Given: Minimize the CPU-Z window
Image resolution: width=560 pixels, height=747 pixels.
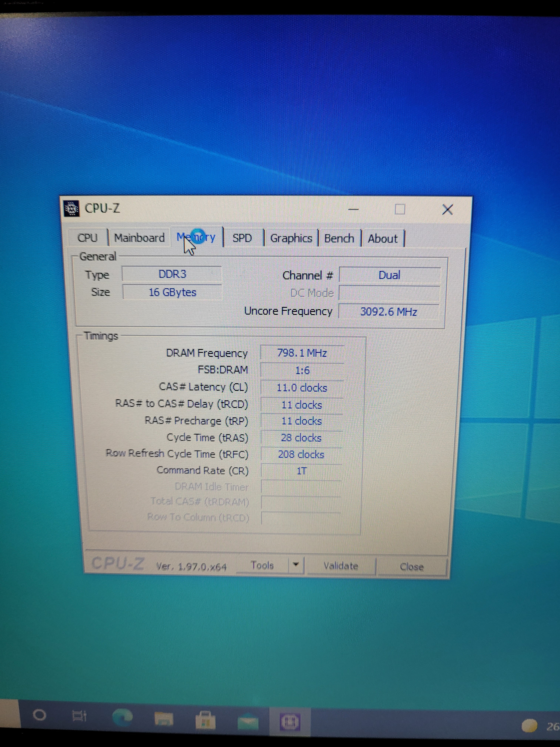Looking at the screenshot, I should pyautogui.click(x=353, y=210).
